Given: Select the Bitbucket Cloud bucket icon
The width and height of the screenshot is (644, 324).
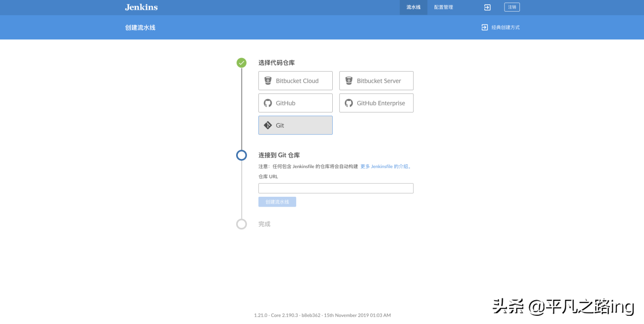Looking at the screenshot, I should 268,81.
